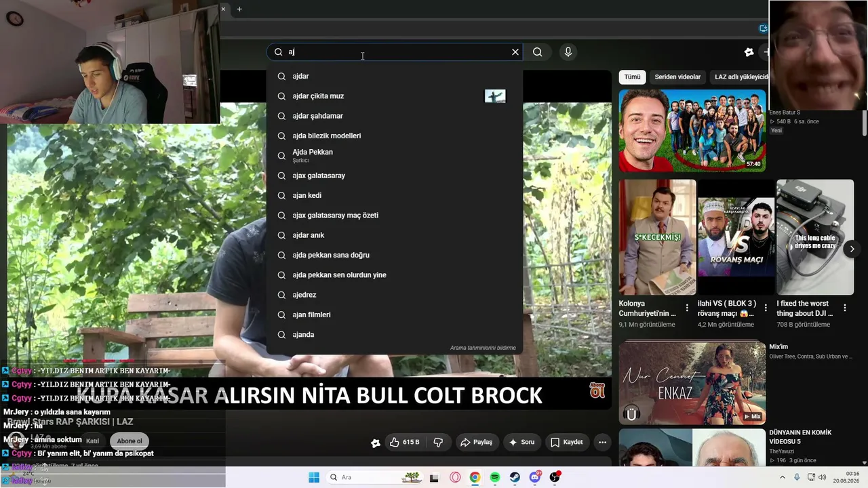Screen dimensions: 868x488
Task: Open options menu for the 'I fixed the worst thing' short
Action: tap(845, 308)
